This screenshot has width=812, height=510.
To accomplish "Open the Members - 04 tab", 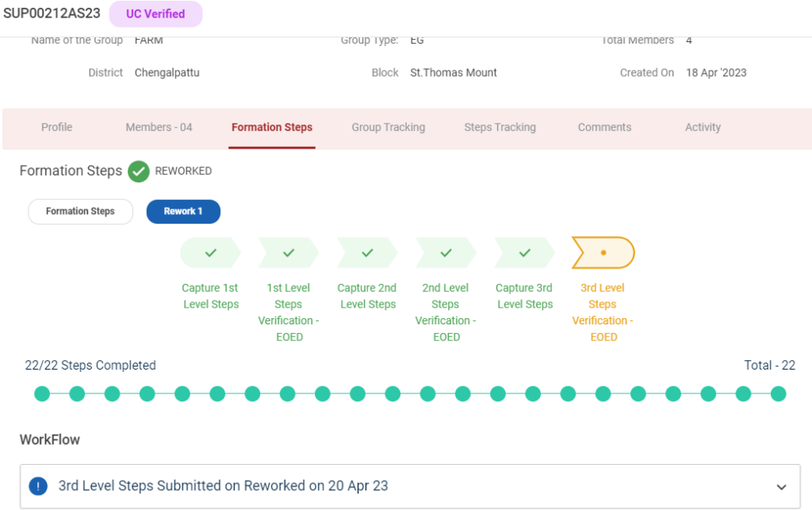I will click(x=159, y=128).
